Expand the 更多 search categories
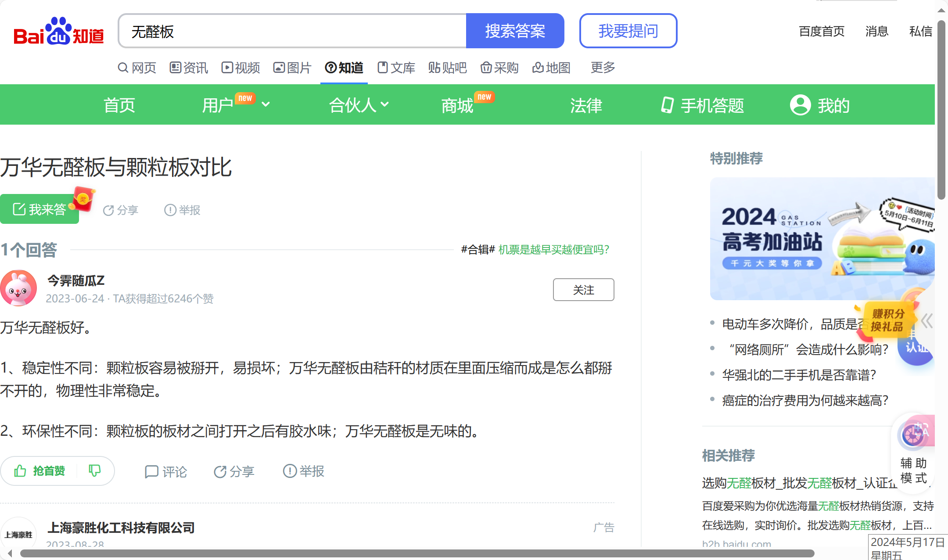Screen dimensions: 948x560 [603, 68]
